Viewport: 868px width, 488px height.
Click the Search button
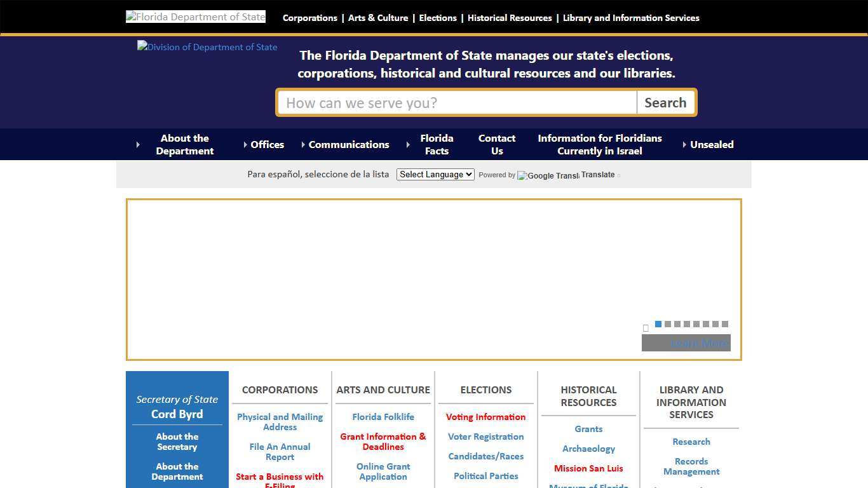click(x=665, y=102)
